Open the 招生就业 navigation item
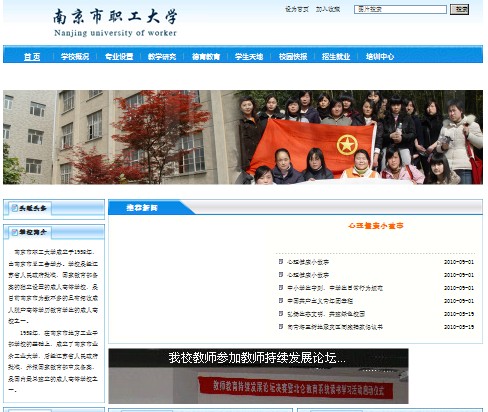Screen dimensions: 488x412 click(x=336, y=57)
